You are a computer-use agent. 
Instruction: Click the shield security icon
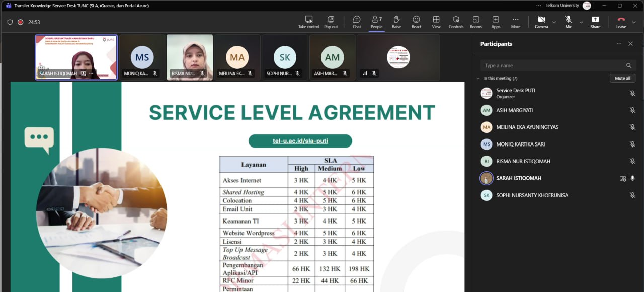pyautogui.click(x=10, y=22)
